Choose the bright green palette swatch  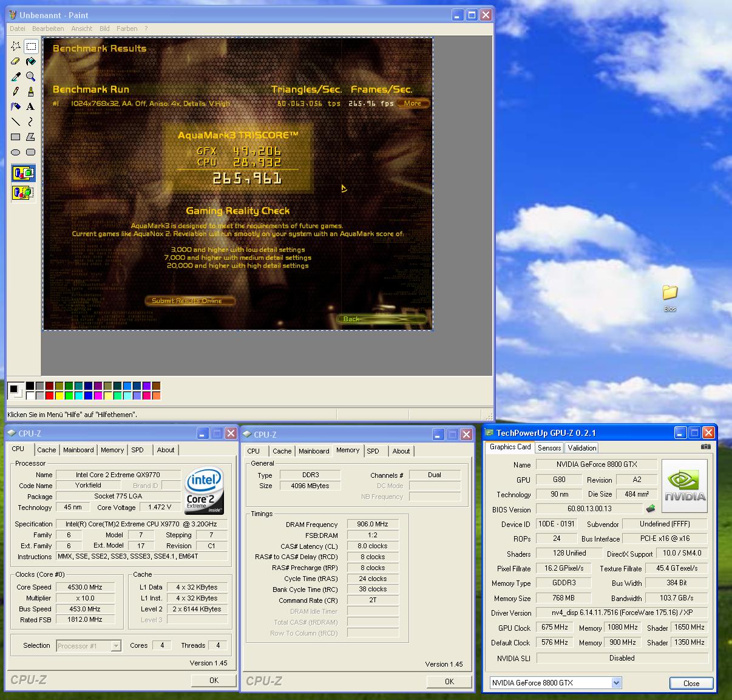click(x=69, y=396)
